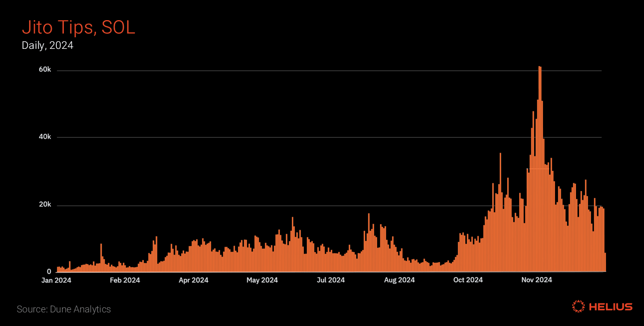Click the 60k y-axis label
The height and width of the screenshot is (326, 644).
44,70
